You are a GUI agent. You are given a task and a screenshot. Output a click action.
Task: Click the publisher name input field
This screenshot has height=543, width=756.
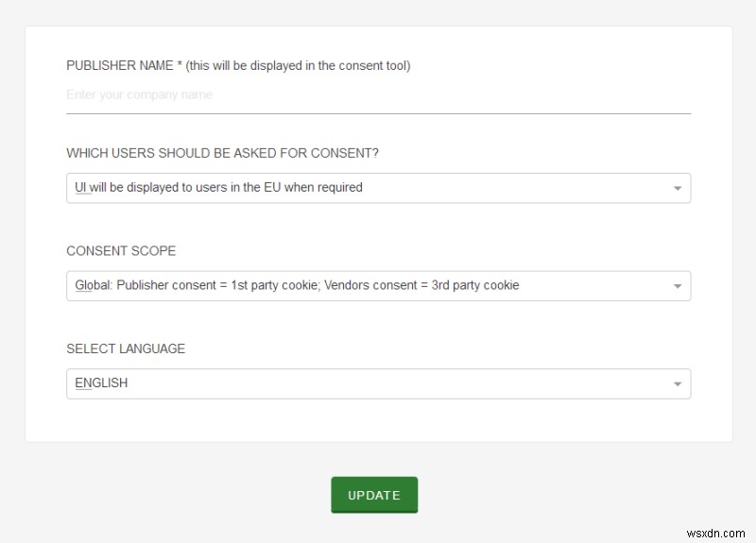(378, 94)
